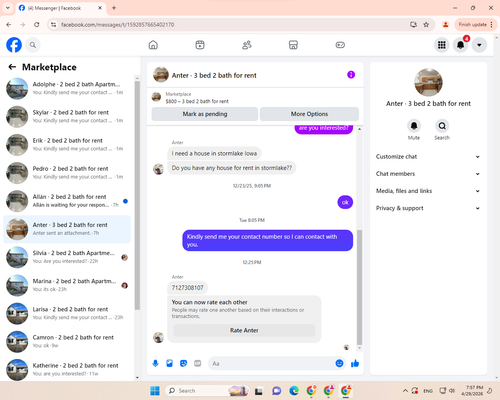Open Camron 2 bed 2 bath chat
500x400 pixels.
(x=67, y=341)
